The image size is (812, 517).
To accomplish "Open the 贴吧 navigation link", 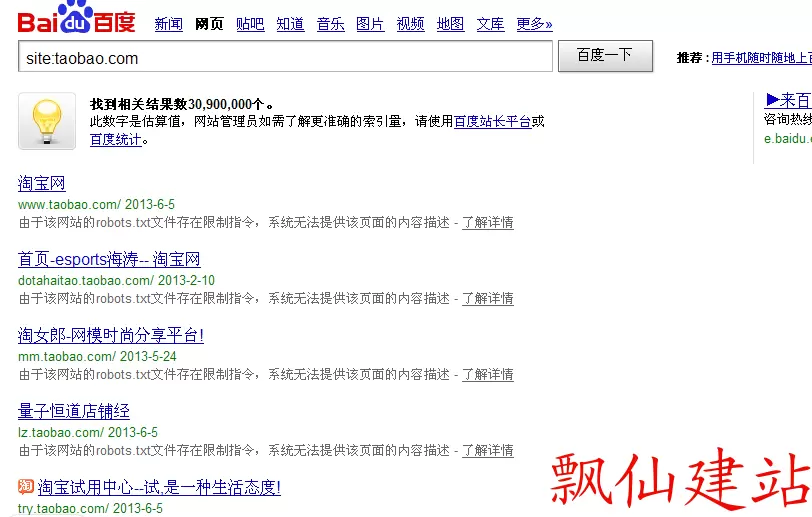I will coord(250,24).
